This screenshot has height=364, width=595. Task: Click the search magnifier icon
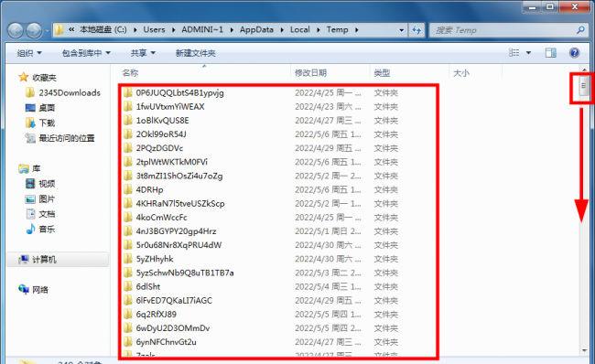(x=580, y=30)
